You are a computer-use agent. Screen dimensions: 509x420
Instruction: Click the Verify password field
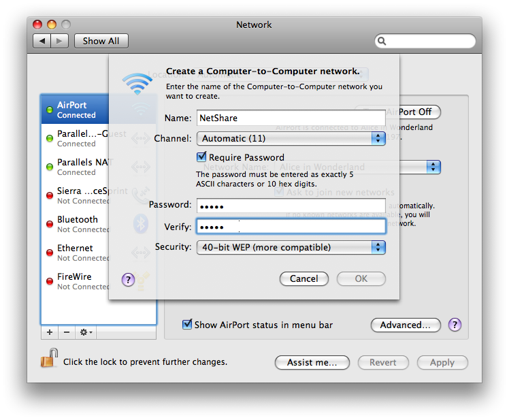pyautogui.click(x=291, y=227)
